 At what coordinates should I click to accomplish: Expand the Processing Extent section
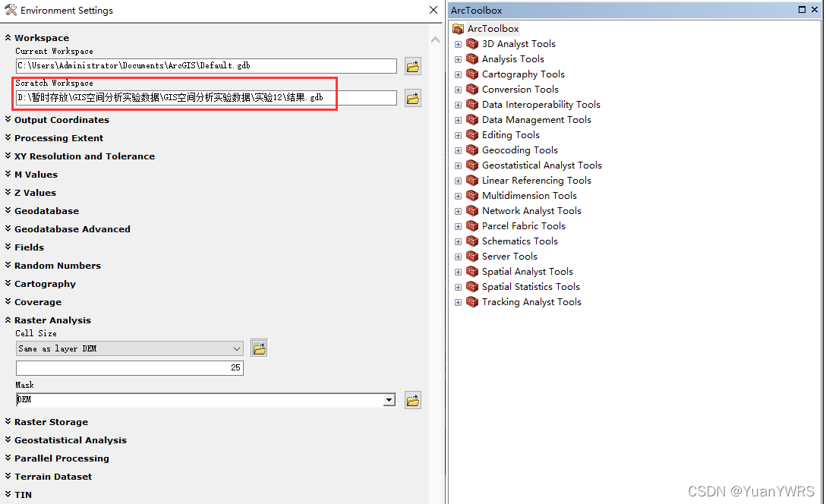pos(8,137)
